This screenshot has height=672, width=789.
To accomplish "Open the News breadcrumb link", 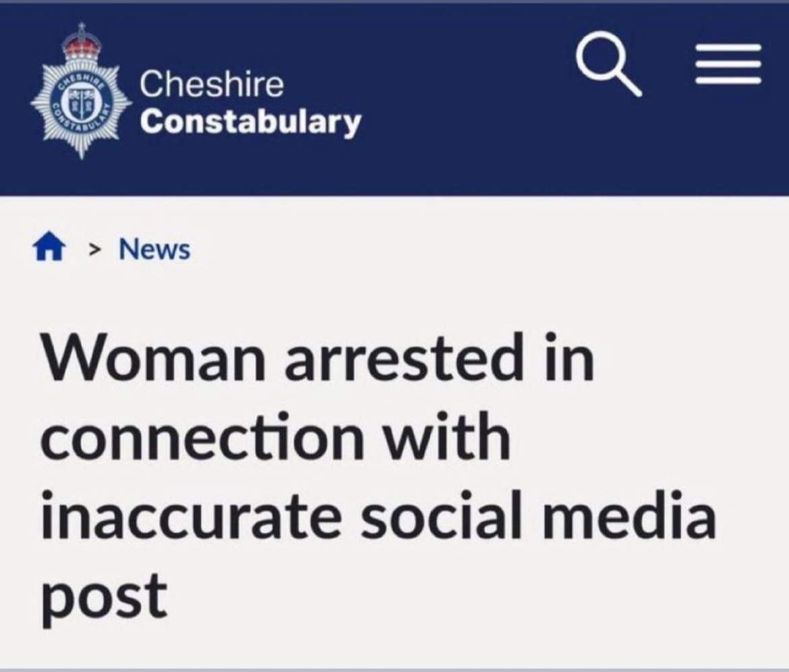I will point(154,250).
